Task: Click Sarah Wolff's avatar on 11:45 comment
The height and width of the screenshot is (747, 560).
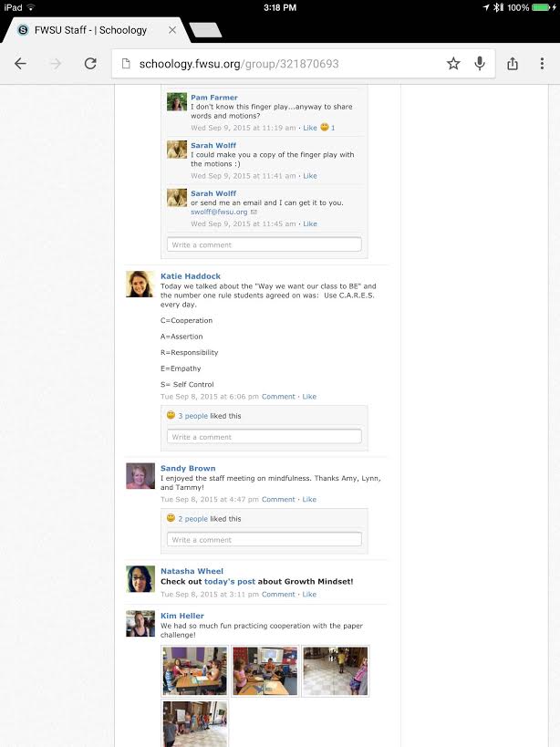Action: tap(177, 198)
